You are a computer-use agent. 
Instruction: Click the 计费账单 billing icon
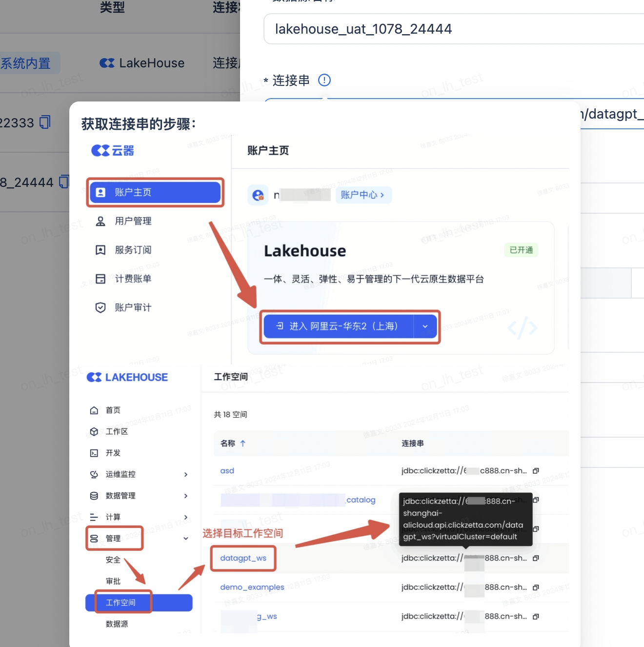click(101, 279)
